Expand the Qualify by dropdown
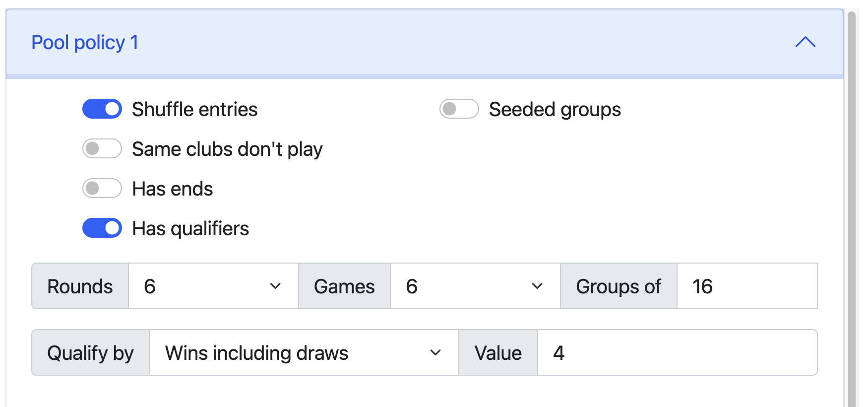This screenshot has width=868, height=407. (303, 353)
